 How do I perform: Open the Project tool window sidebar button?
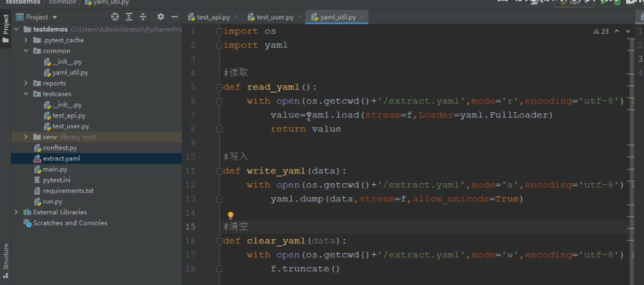pyautogui.click(x=6, y=29)
